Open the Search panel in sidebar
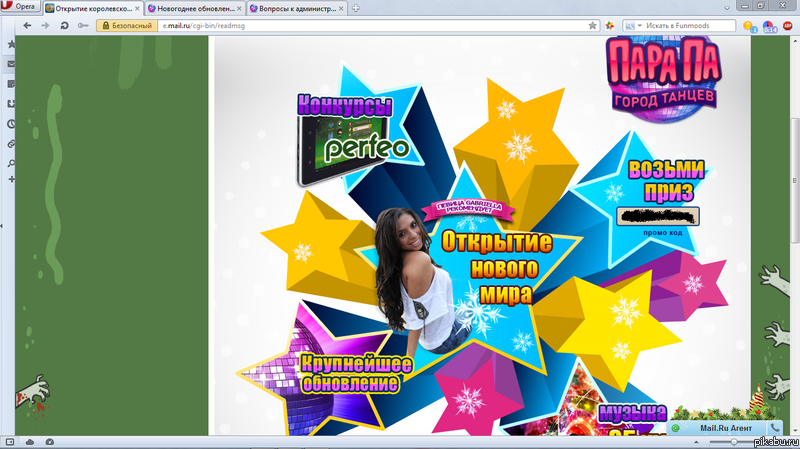Screen dimensions: 800x449 click(x=11, y=163)
